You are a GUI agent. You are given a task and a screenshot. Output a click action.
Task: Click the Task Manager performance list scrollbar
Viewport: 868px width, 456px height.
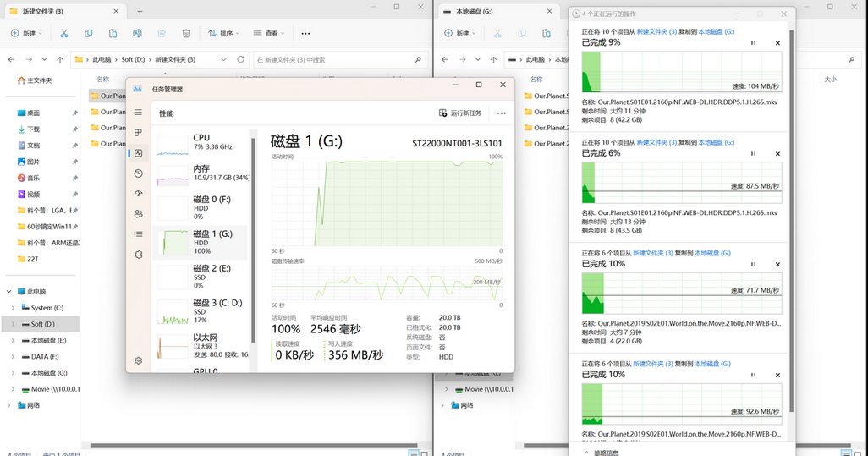point(254,241)
